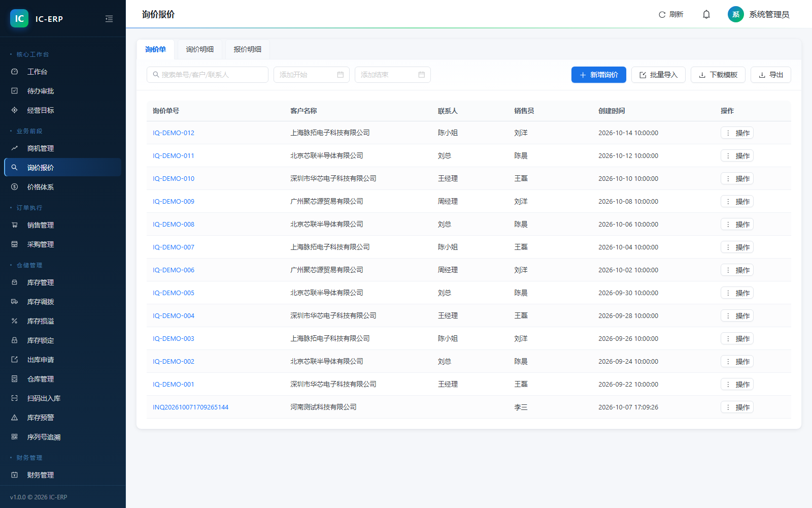The image size is (812, 508).
Task: Select the 询价单 tab
Action: [155, 49]
